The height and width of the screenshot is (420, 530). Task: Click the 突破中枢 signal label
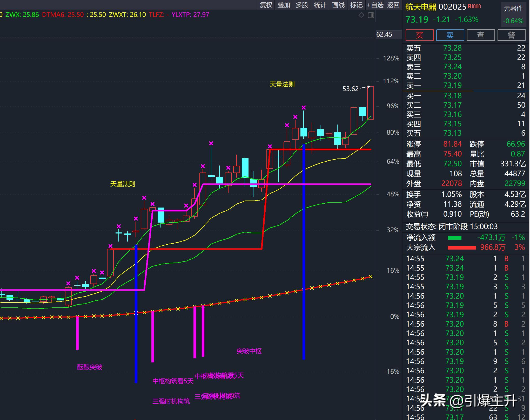coord(249,351)
